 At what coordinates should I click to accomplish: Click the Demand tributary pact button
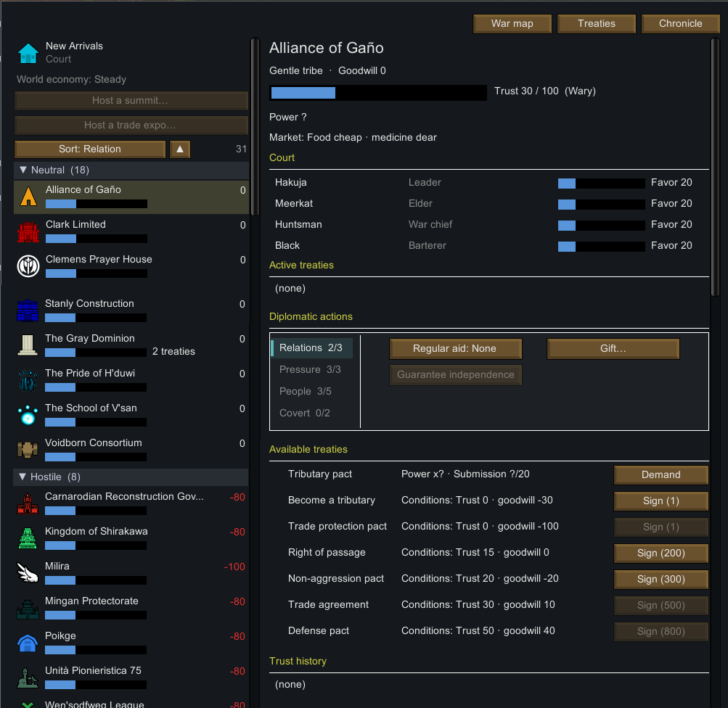(660, 474)
